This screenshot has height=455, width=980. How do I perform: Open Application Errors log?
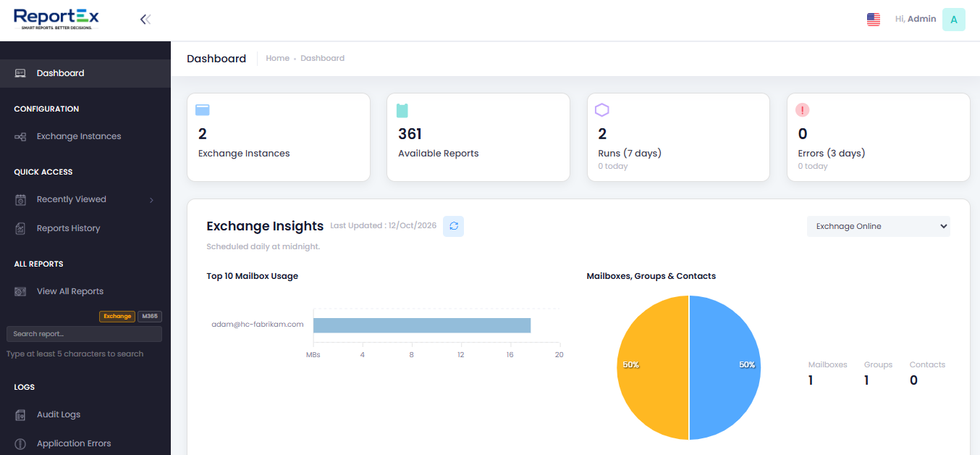(x=85, y=443)
